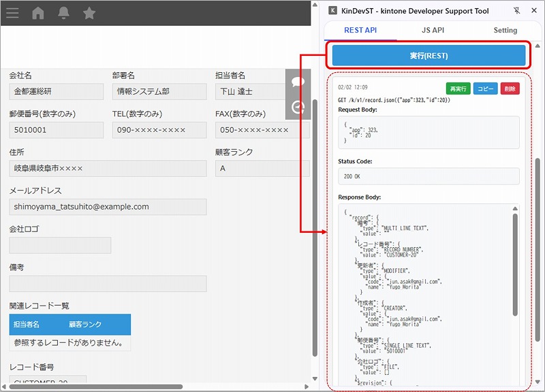Screen dimensions: 545x392
Task: Open record comments with the speech bubble icon
Action: [x=298, y=83]
